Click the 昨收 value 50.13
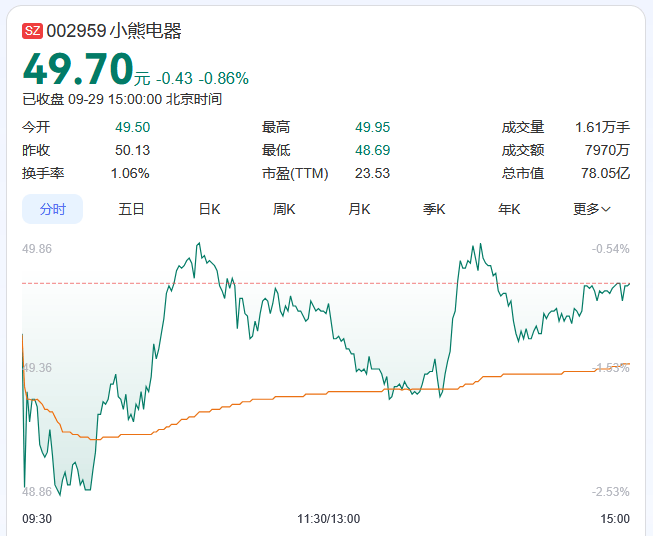The image size is (653, 536). pos(132,150)
